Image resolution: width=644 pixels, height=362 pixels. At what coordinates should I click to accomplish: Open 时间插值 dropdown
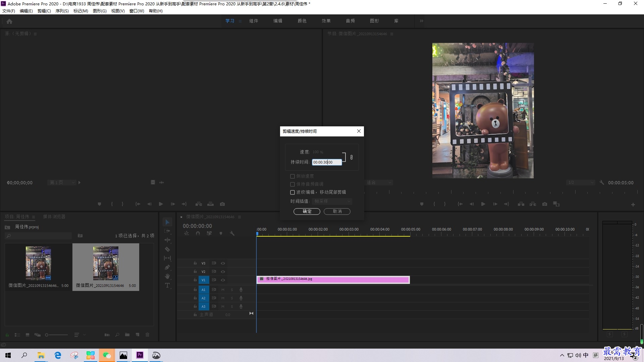point(332,201)
